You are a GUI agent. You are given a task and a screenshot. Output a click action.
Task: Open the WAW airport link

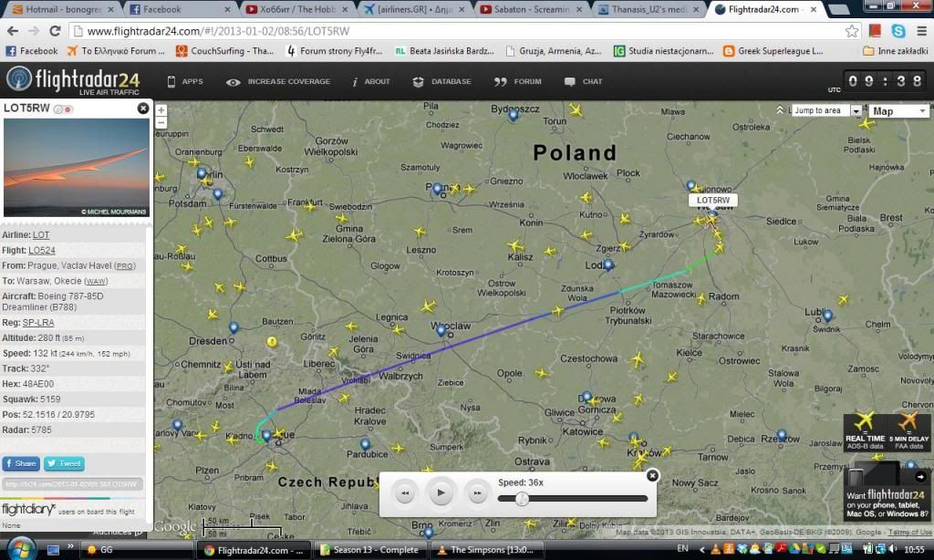coord(96,281)
